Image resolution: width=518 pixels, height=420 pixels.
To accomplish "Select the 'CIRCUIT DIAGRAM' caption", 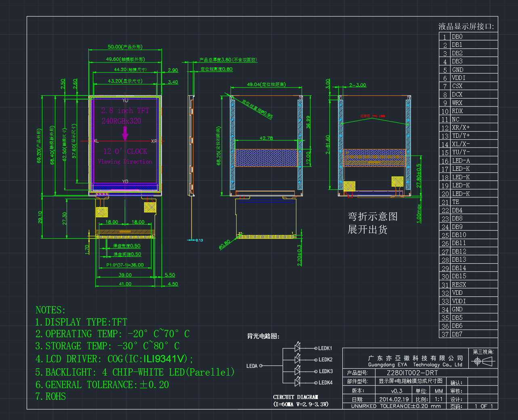I will (296, 397).
